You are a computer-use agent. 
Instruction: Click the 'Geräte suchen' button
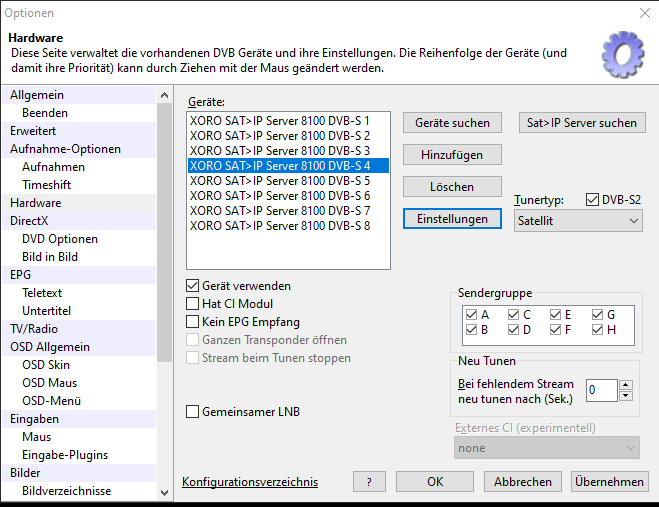452,123
